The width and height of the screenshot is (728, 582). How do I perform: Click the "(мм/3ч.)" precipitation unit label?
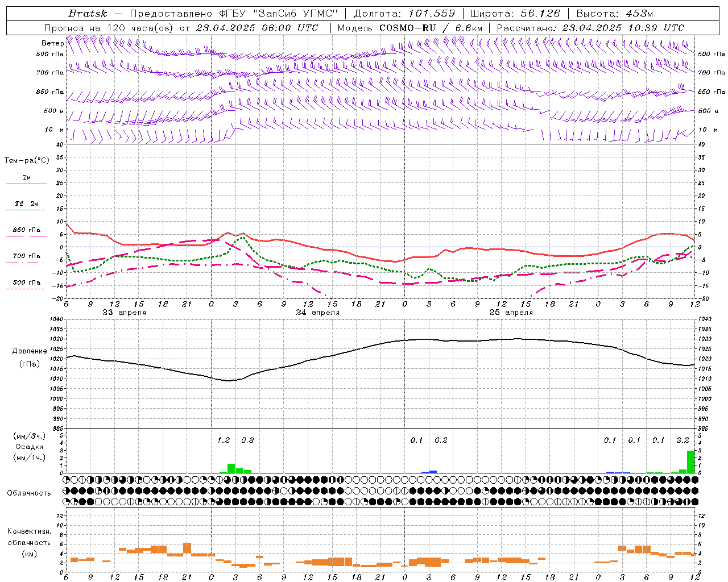pyautogui.click(x=29, y=436)
